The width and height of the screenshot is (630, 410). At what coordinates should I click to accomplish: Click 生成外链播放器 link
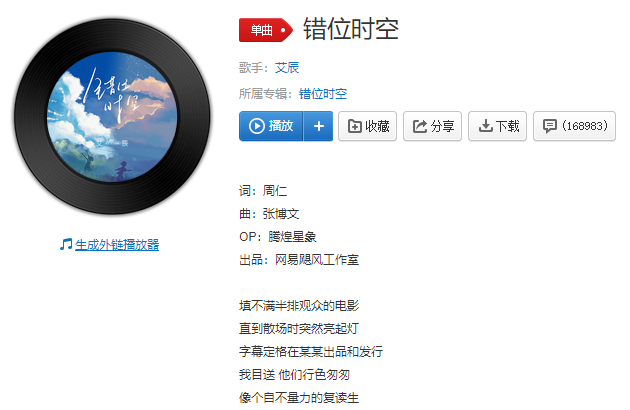[x=117, y=244]
